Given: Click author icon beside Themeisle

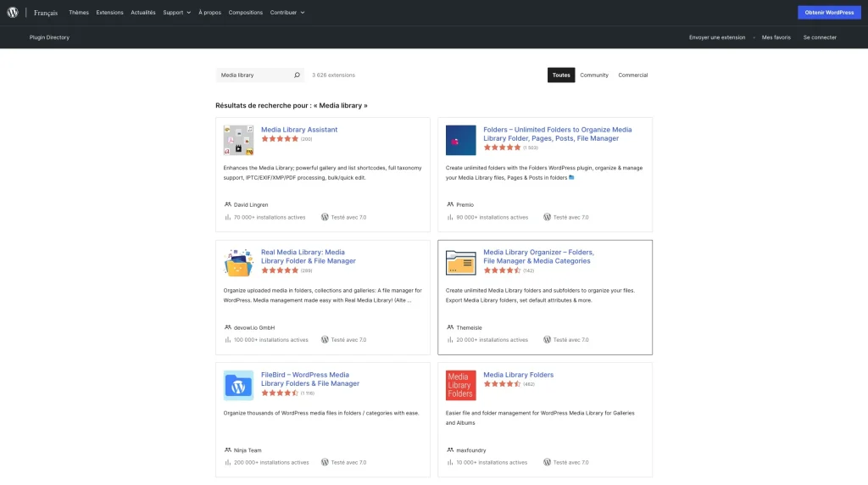Looking at the screenshot, I should (450, 327).
